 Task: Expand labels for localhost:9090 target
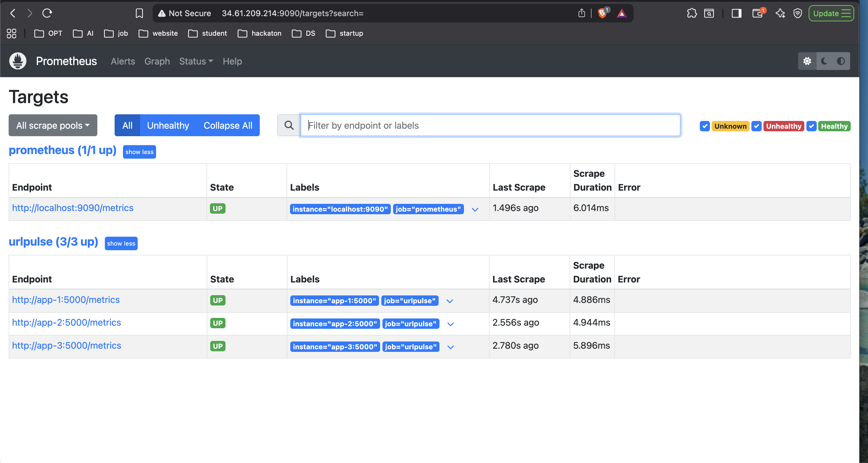pos(475,209)
